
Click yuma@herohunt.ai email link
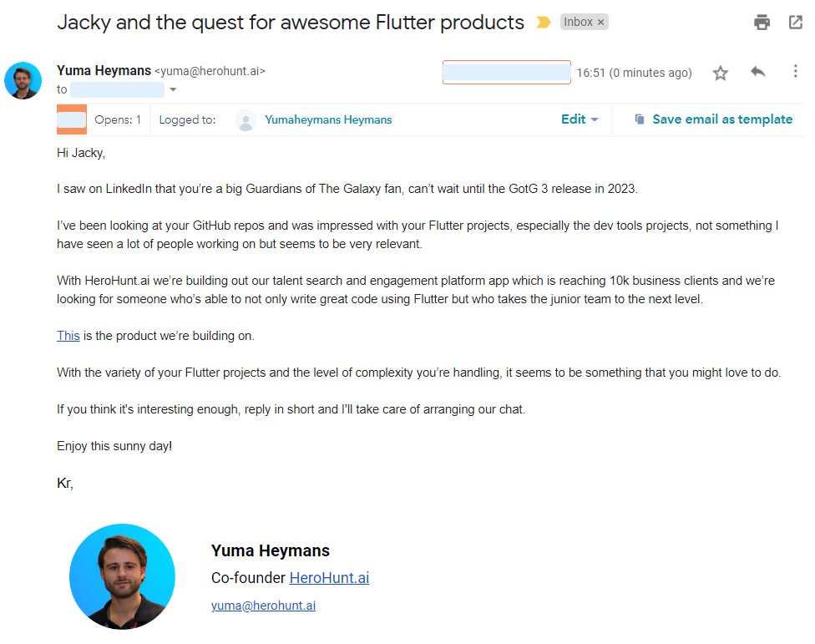click(x=263, y=606)
